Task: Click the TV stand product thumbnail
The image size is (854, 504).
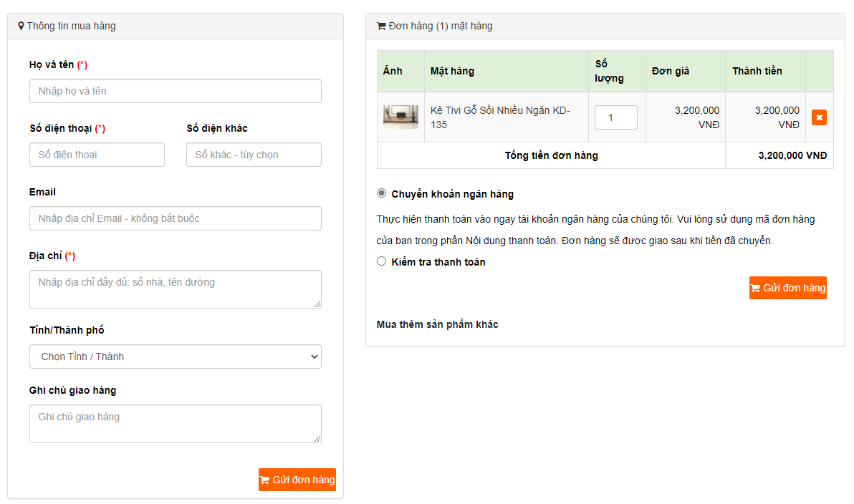Action: click(x=400, y=117)
